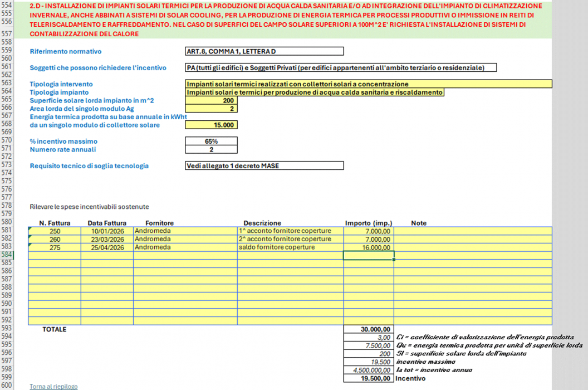Viewport: 588px width, 390px height.
Task: Open the 'Tipologia impianto' selection cell
Action: coord(315,92)
